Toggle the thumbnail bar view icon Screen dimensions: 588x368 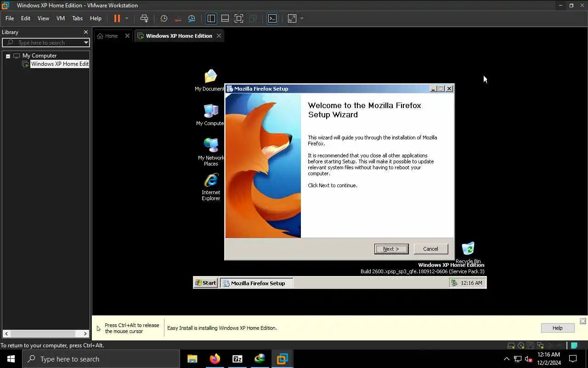click(225, 18)
